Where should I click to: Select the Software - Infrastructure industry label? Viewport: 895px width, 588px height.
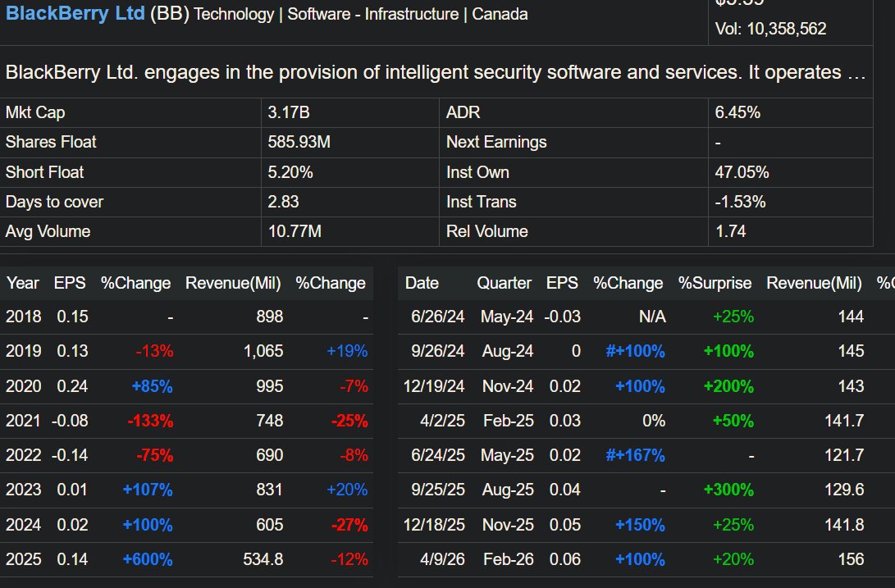pos(372,14)
